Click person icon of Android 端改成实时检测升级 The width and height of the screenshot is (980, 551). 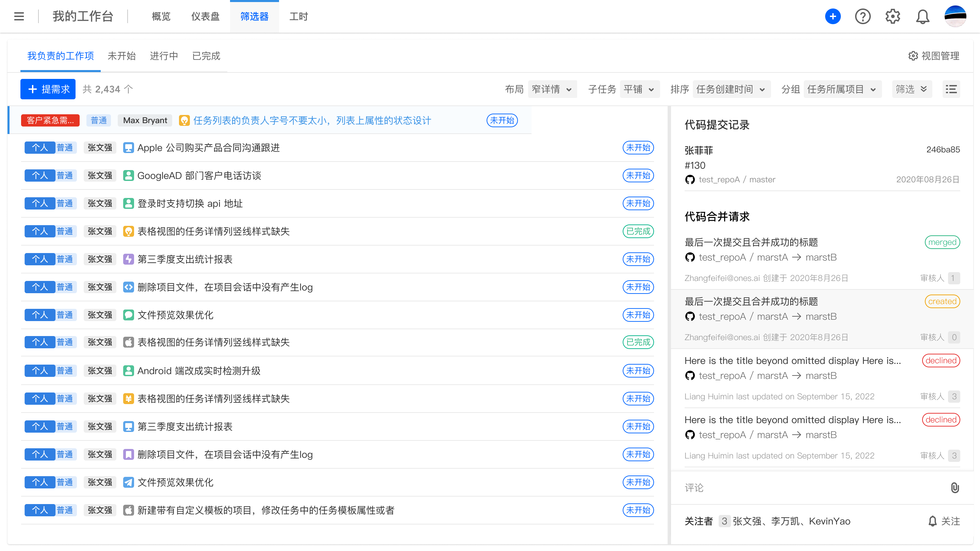click(129, 370)
